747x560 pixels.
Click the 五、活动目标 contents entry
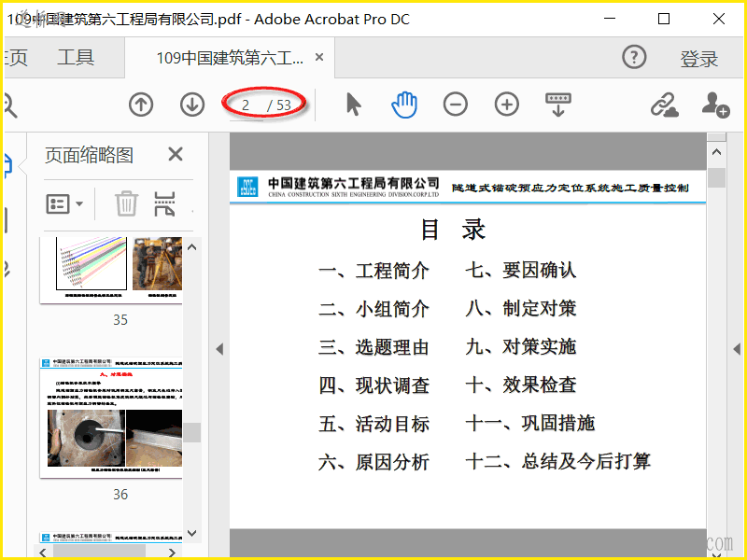tap(374, 424)
